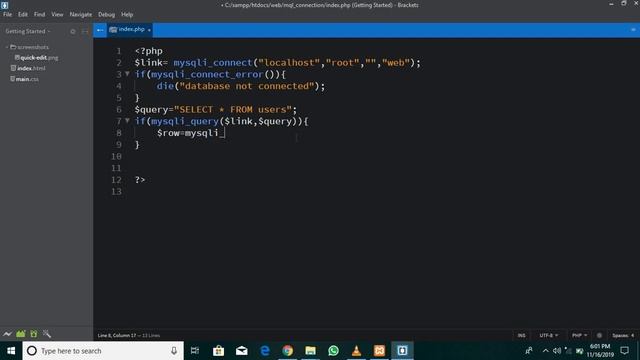Open WhatsApp from taskbar
Screen dimensions: 640x360
pos(333,351)
